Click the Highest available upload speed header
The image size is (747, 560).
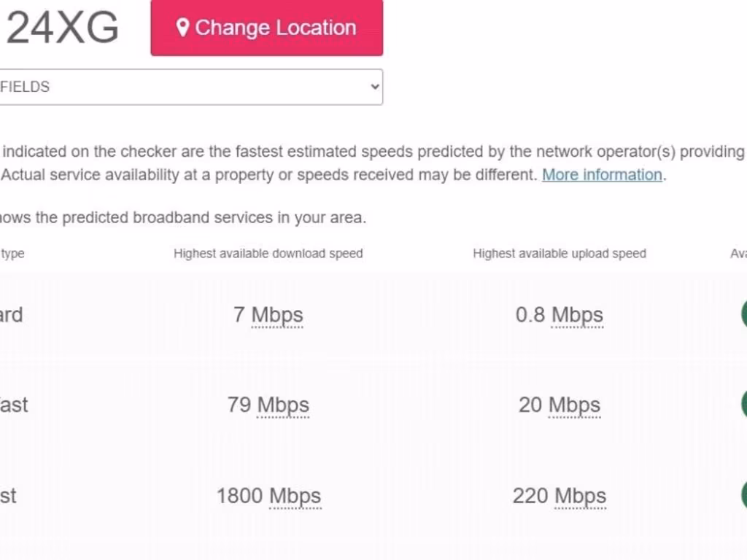[x=560, y=254]
